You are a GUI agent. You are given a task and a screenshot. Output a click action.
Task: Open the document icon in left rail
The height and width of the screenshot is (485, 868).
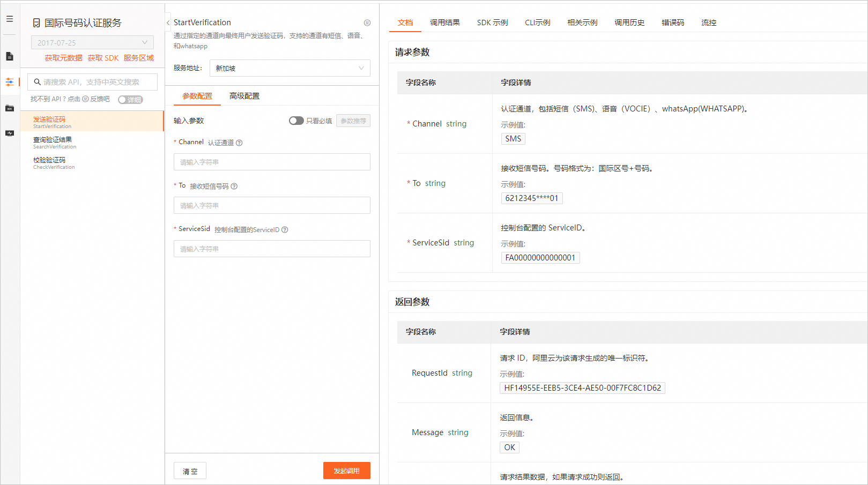tap(10, 56)
